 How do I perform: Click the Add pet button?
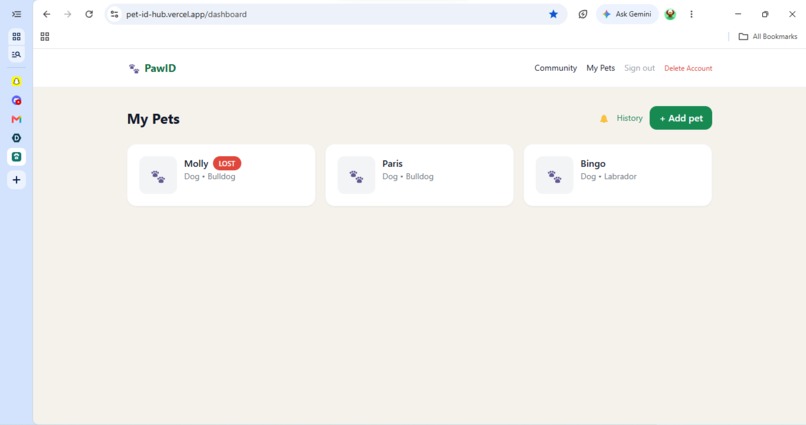tap(681, 118)
